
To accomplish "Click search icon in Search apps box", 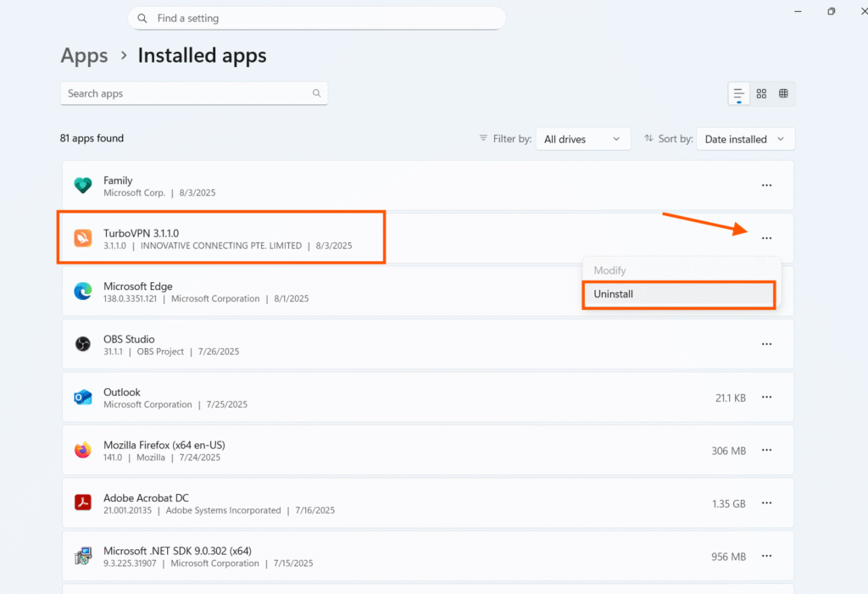I will 317,93.
